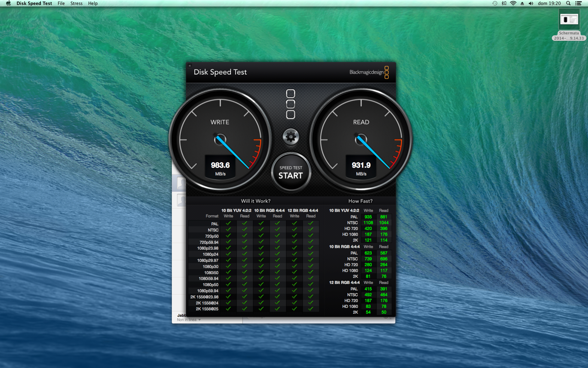Click the Blackmagicdesign logo
The image size is (588, 368).
(369, 72)
